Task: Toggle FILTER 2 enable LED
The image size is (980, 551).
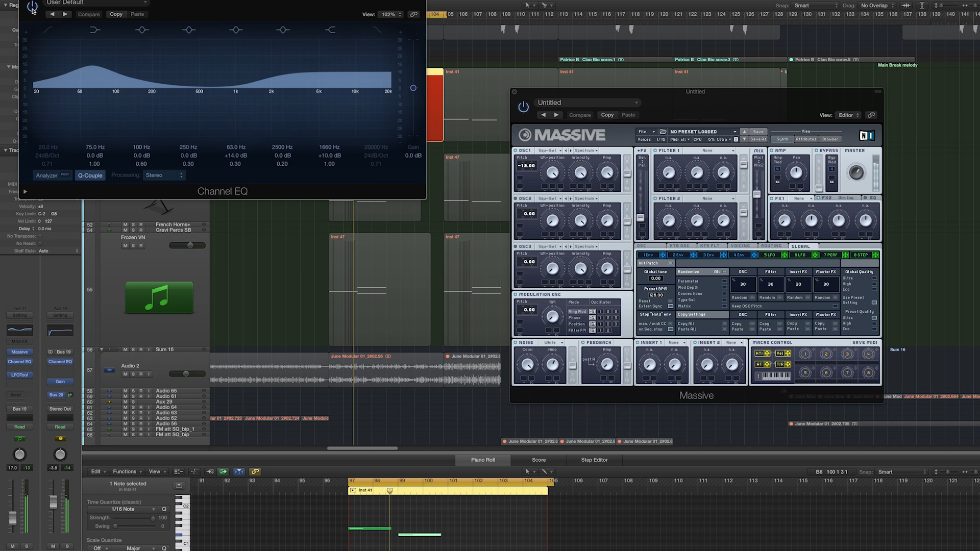Action: (655, 199)
